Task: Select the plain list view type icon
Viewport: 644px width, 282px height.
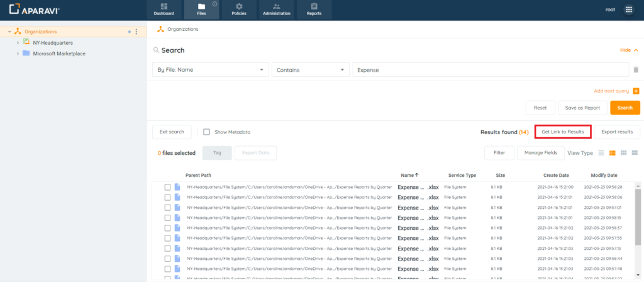Action: tap(601, 153)
